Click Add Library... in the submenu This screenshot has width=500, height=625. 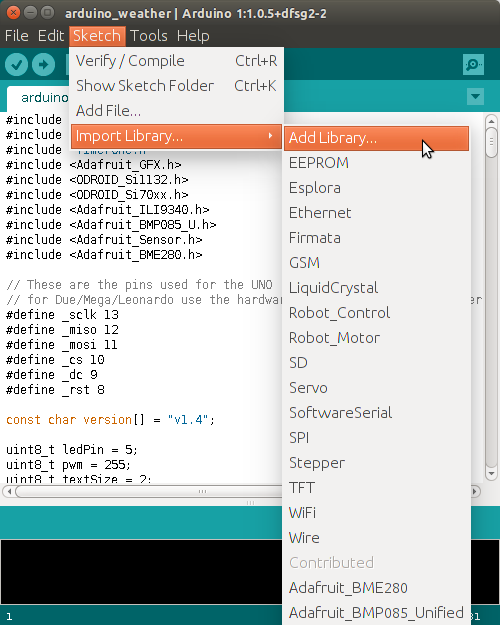coord(376,138)
